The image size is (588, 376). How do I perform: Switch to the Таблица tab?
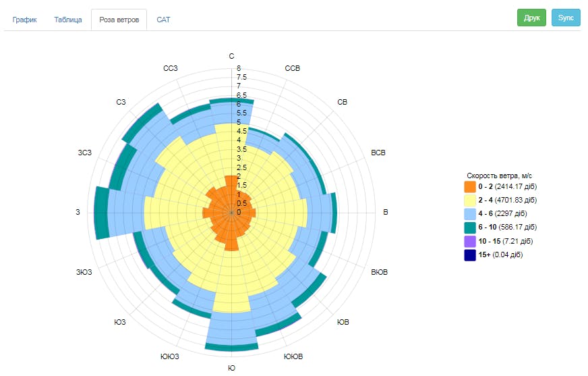(x=68, y=20)
